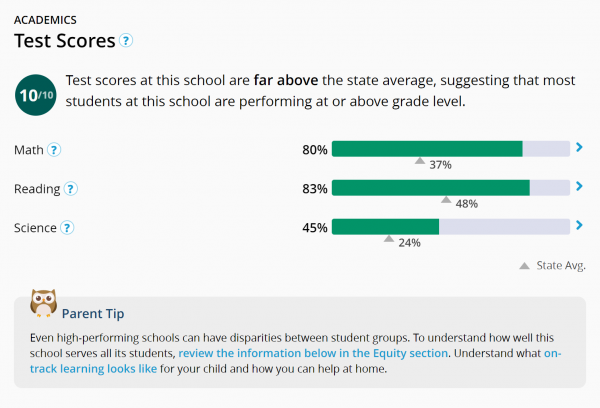The image size is (600, 408).
Task: Click the Reading help question mark icon
Action: coord(71,188)
